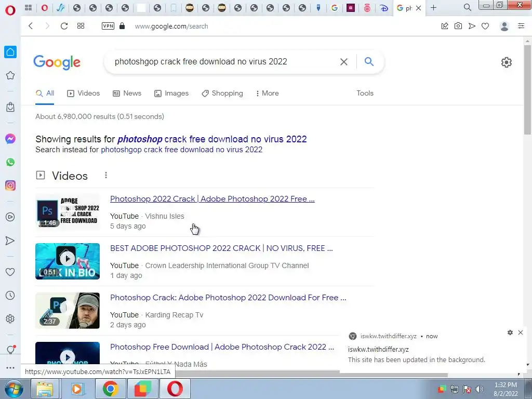
Task: Open sidebar Bookmarks star icon
Action: (10, 75)
